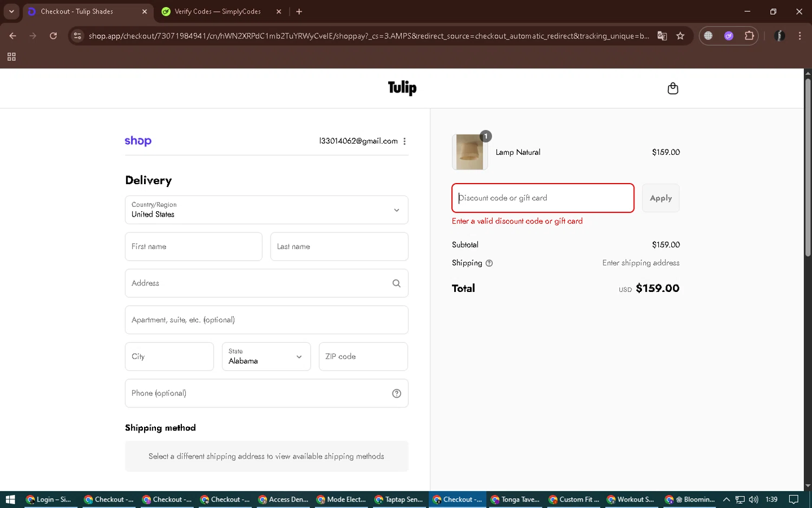This screenshot has width=812, height=508.
Task: Switch to Workout S... taskbar window
Action: [632, 499]
